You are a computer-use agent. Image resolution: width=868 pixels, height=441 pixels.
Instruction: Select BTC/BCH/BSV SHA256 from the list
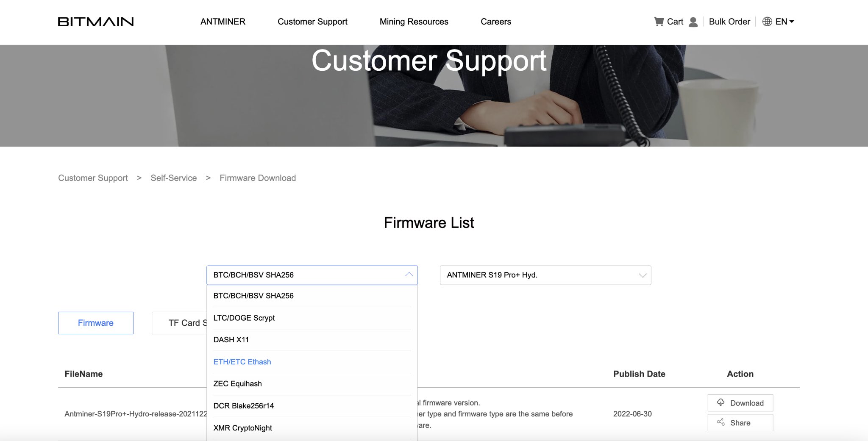312,296
